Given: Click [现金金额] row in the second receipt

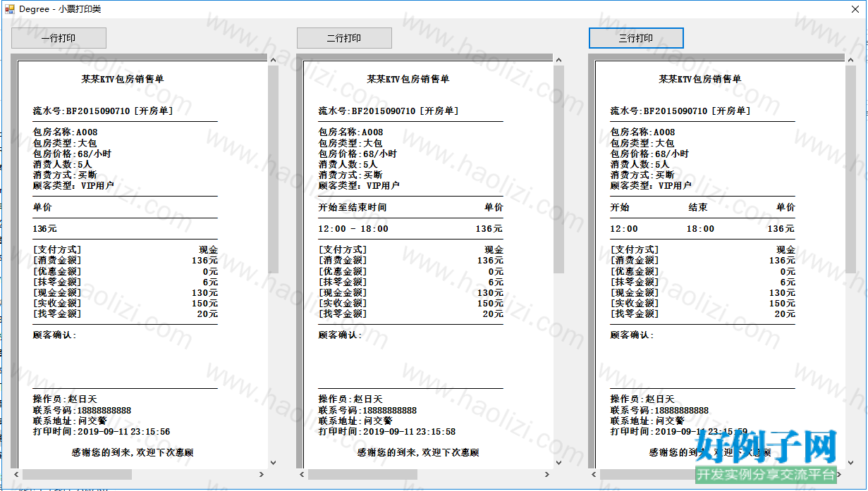Looking at the screenshot, I should [411, 292].
